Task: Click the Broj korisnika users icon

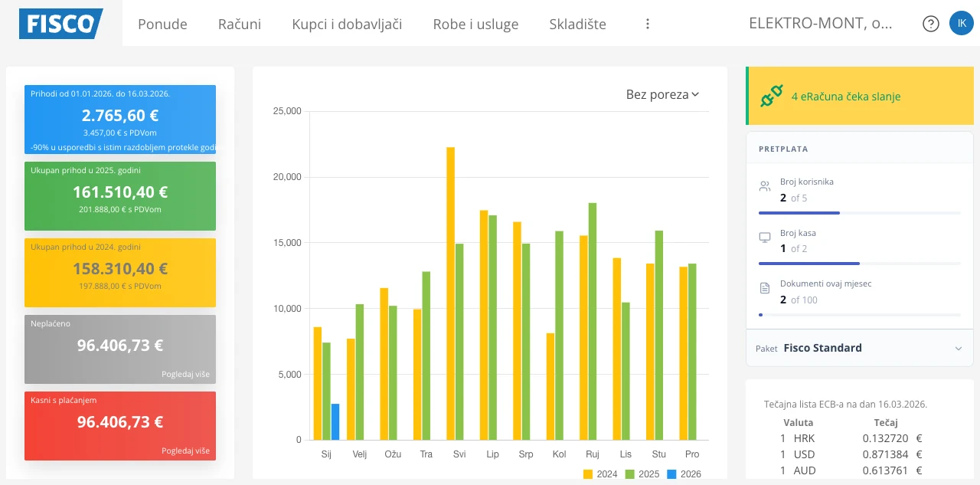Action: [x=763, y=185]
